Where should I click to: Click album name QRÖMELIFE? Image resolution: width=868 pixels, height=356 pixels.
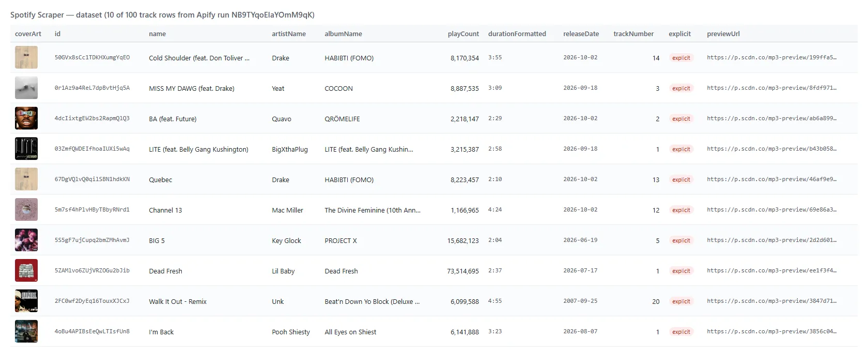[x=342, y=119]
